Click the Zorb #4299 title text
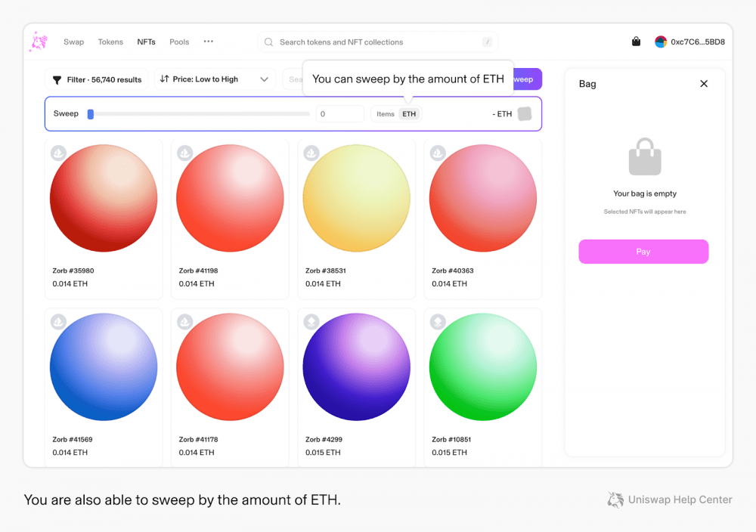This screenshot has width=756, height=532. pos(324,440)
